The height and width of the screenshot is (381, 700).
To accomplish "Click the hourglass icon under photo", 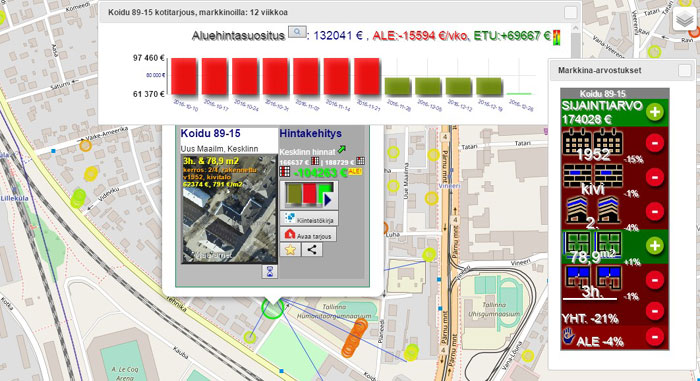I will click(x=270, y=271).
